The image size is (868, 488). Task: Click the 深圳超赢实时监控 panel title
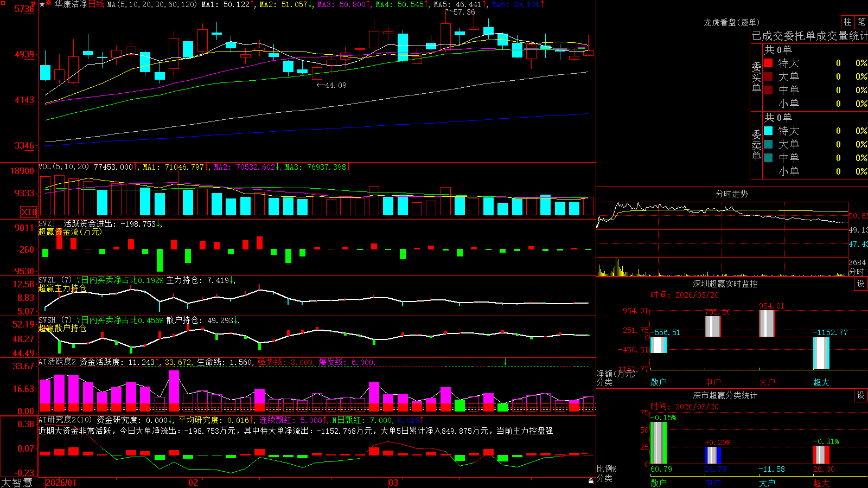(x=725, y=284)
